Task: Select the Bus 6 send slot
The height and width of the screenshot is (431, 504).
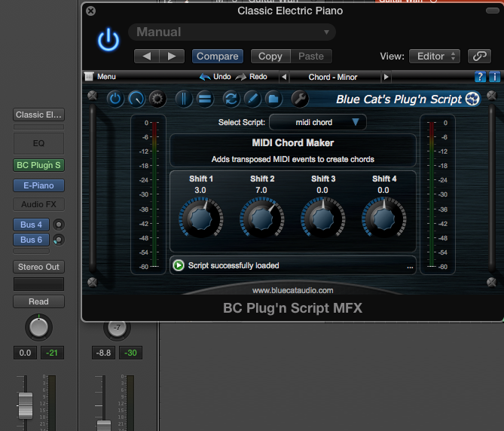Action: click(x=31, y=240)
